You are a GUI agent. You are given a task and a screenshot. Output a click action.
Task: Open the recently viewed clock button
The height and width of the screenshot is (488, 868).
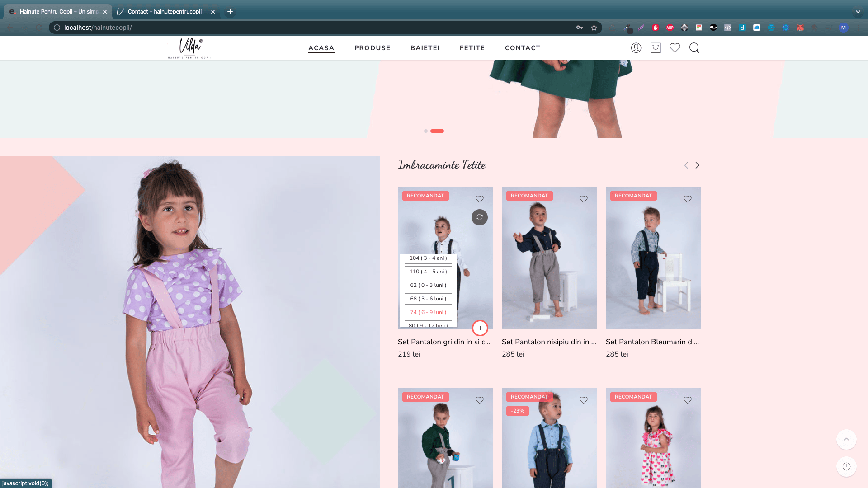click(846, 466)
